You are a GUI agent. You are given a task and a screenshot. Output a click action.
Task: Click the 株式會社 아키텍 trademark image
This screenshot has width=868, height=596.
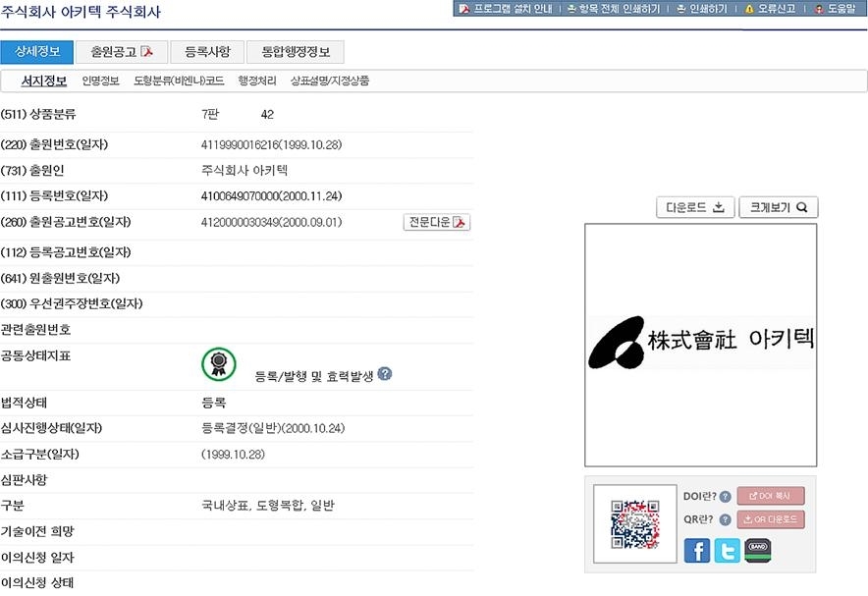point(701,343)
